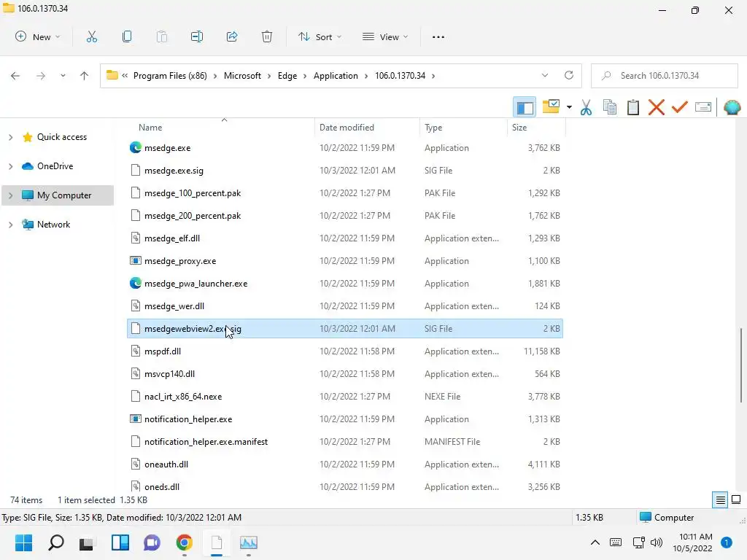Open Google Chrome from the taskbar
The height and width of the screenshot is (560, 747).
coord(184,542)
